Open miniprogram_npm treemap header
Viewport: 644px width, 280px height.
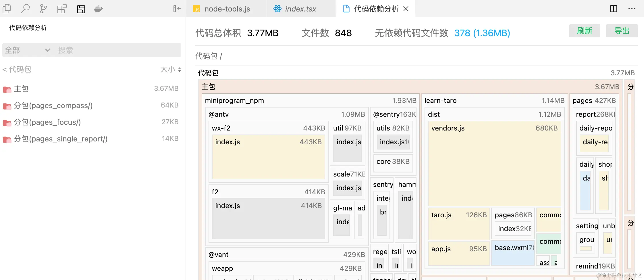[311, 100]
